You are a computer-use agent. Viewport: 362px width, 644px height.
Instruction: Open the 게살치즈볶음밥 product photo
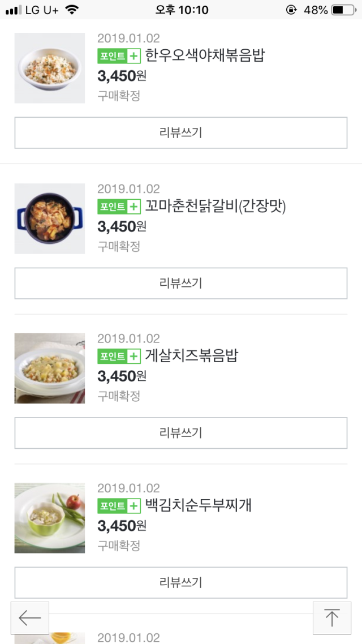50,368
